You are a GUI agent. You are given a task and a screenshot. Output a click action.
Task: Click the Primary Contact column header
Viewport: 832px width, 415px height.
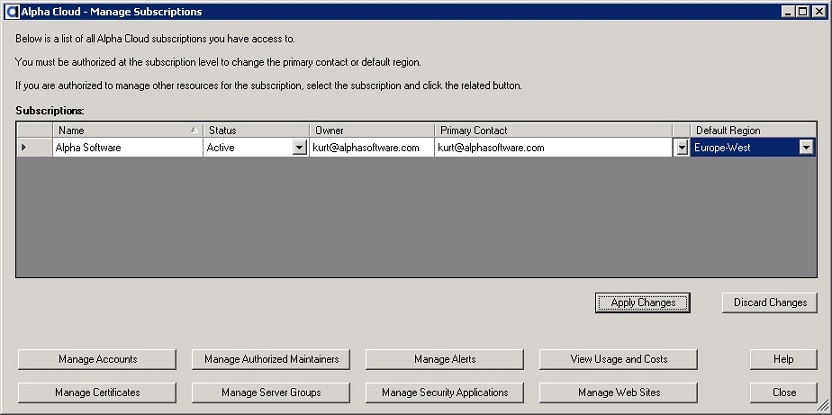coord(554,130)
